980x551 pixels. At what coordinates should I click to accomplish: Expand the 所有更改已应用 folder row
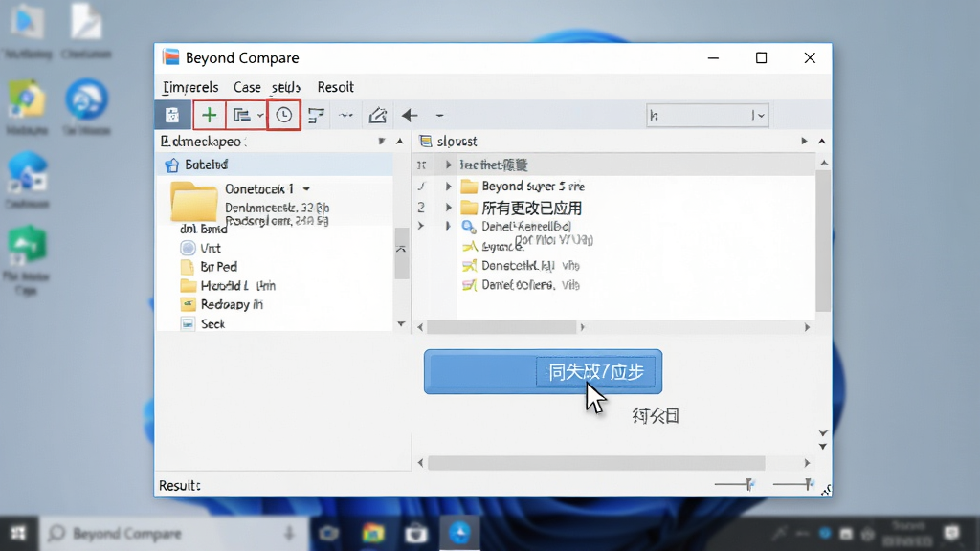pos(448,208)
